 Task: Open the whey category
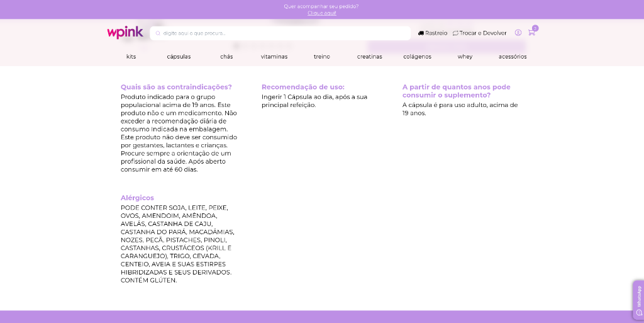click(465, 57)
